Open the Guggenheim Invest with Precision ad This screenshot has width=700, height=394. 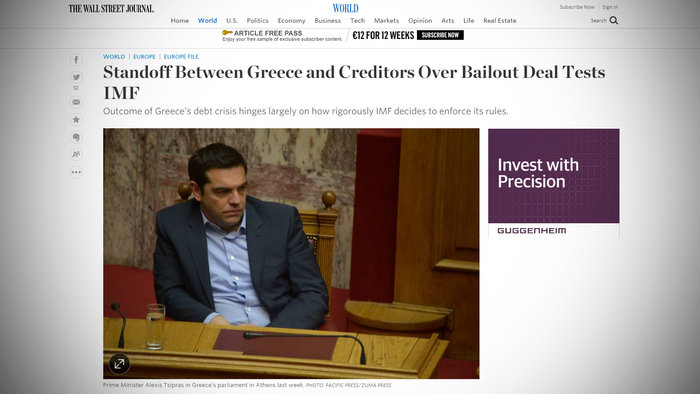pyautogui.click(x=554, y=183)
